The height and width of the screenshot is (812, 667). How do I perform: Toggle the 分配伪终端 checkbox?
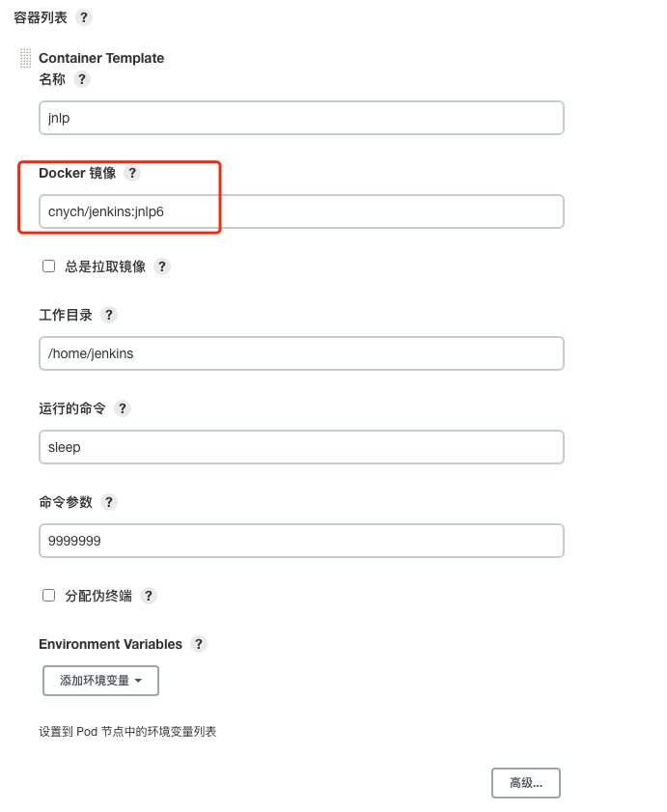[x=49, y=596]
